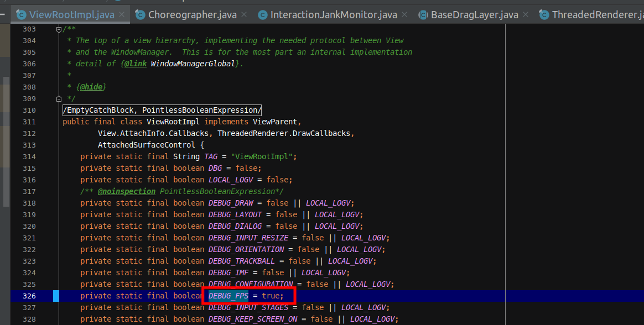The image size is (644, 325).
Task: Click line number 326 in the gutter
Action: click(29, 296)
